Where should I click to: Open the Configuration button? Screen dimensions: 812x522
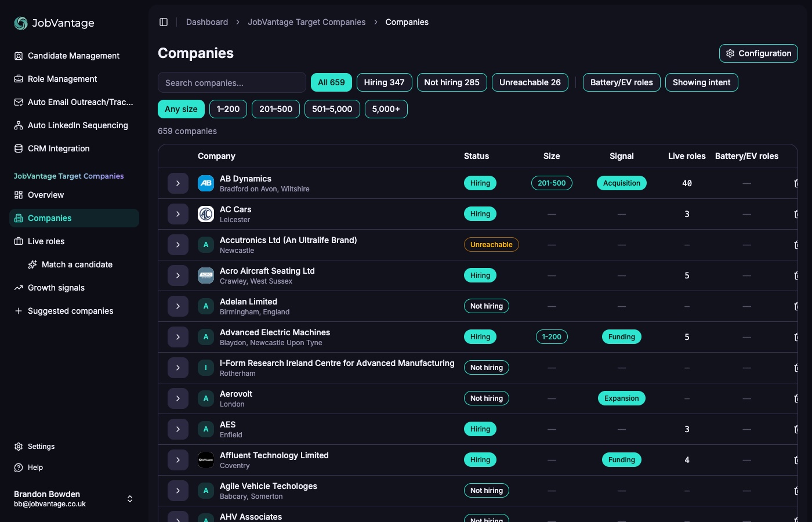[759, 53]
